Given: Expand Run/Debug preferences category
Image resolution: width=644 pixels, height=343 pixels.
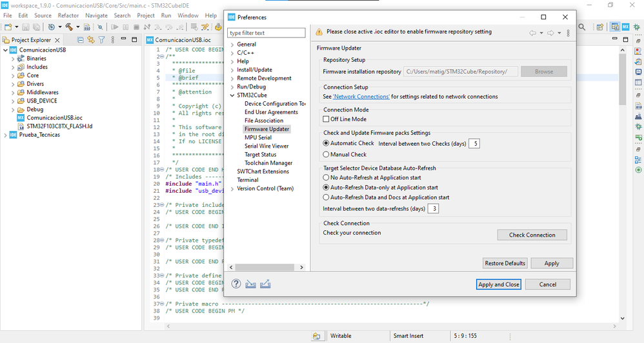Looking at the screenshot, I should (x=232, y=87).
